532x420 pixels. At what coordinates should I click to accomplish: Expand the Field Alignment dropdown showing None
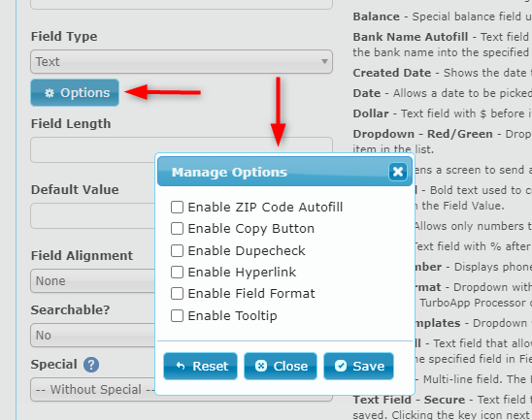pos(93,280)
